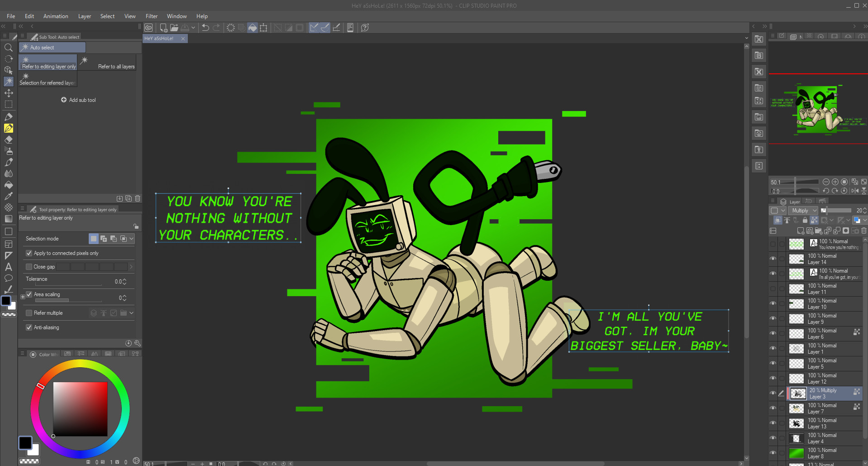The height and width of the screenshot is (466, 868).
Task: Expand Refer multiple options dropdown arrow
Action: [132, 313]
